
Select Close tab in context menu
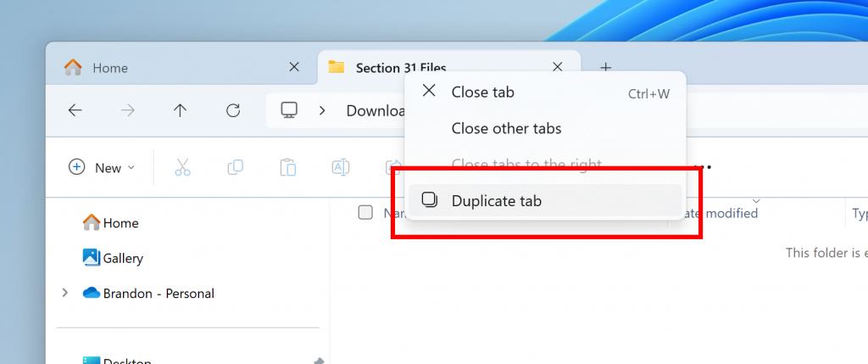tap(482, 92)
